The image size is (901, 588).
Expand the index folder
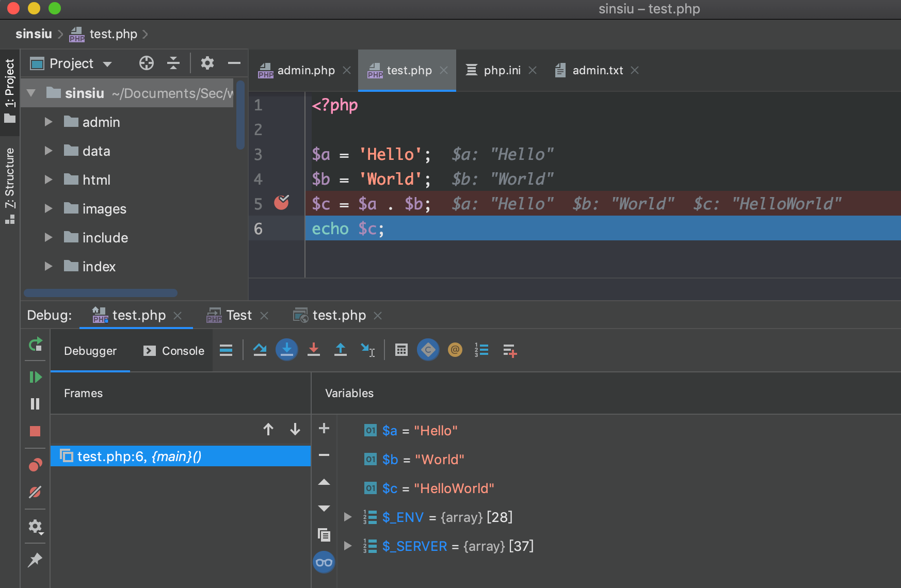49,266
